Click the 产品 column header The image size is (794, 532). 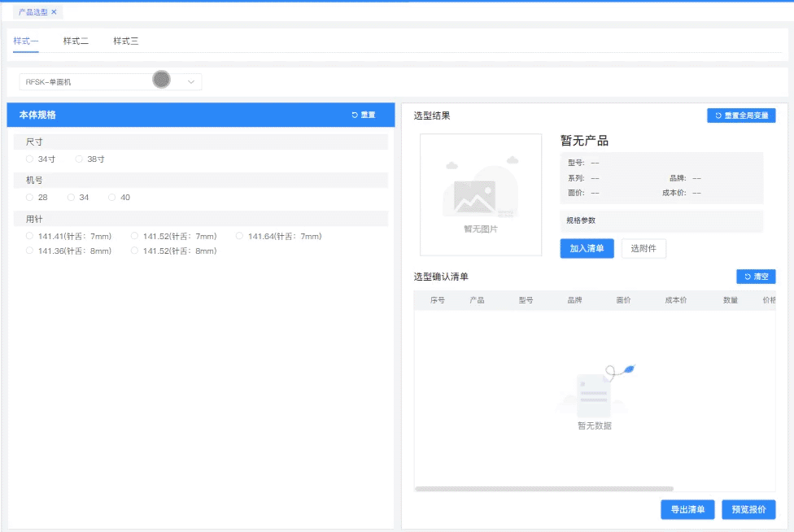coord(477,300)
